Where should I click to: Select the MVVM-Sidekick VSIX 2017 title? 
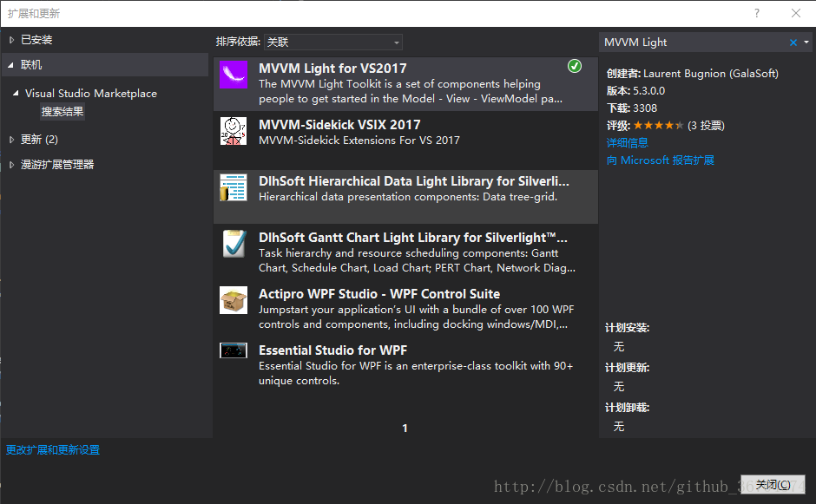[x=339, y=125]
